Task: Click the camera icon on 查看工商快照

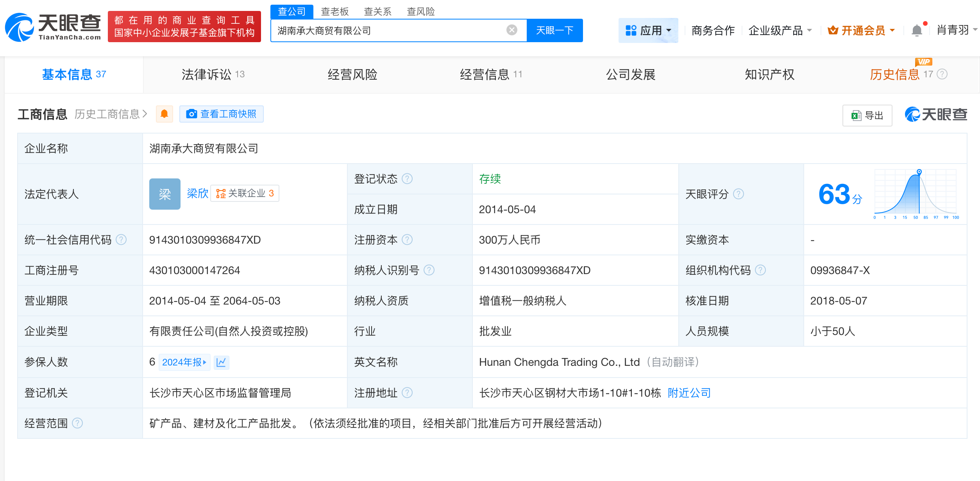Action: (x=191, y=114)
